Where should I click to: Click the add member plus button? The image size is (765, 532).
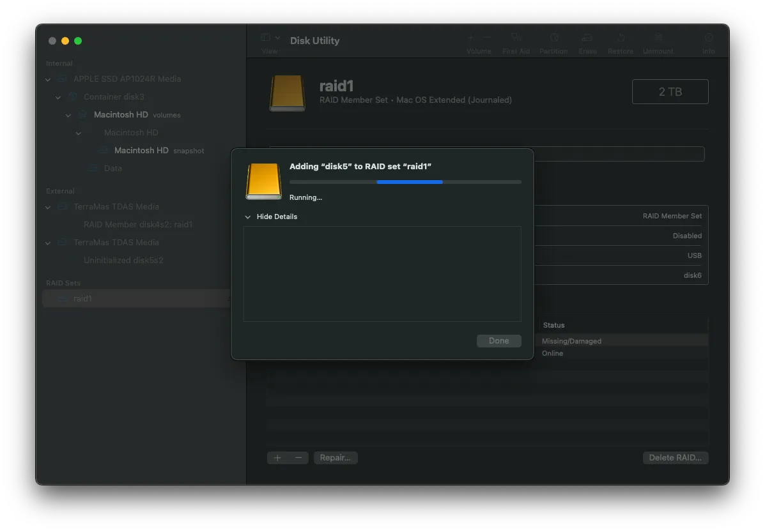277,458
